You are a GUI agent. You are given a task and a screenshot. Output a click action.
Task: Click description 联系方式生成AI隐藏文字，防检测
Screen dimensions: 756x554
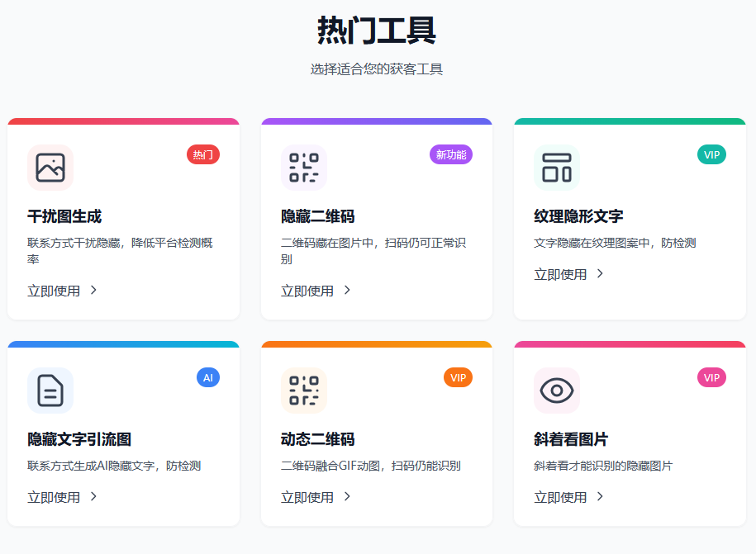coord(114,466)
